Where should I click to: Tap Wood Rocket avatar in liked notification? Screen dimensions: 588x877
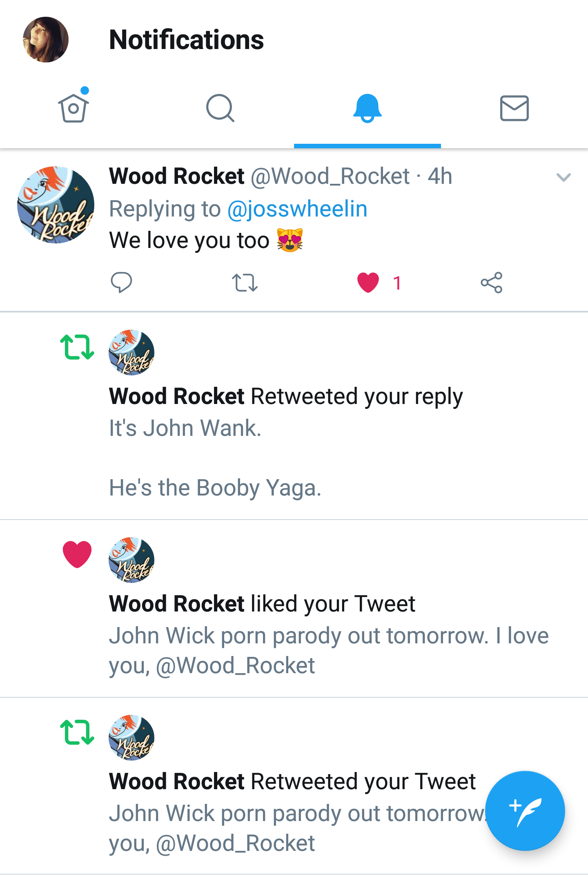(131, 560)
